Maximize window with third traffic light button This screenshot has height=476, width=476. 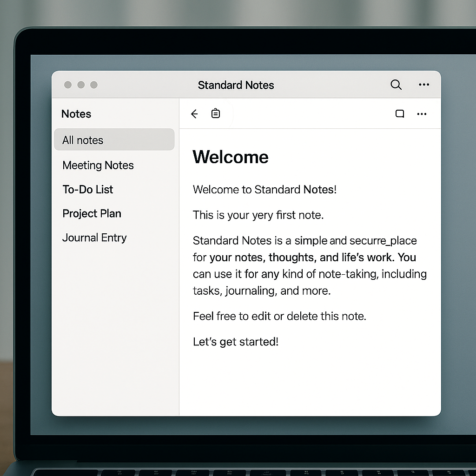click(x=94, y=85)
